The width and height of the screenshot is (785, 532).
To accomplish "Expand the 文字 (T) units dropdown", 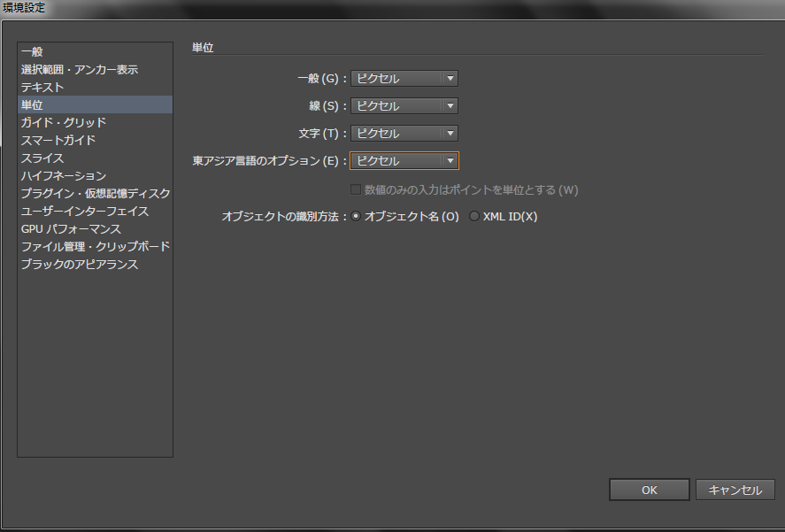I will 404,134.
